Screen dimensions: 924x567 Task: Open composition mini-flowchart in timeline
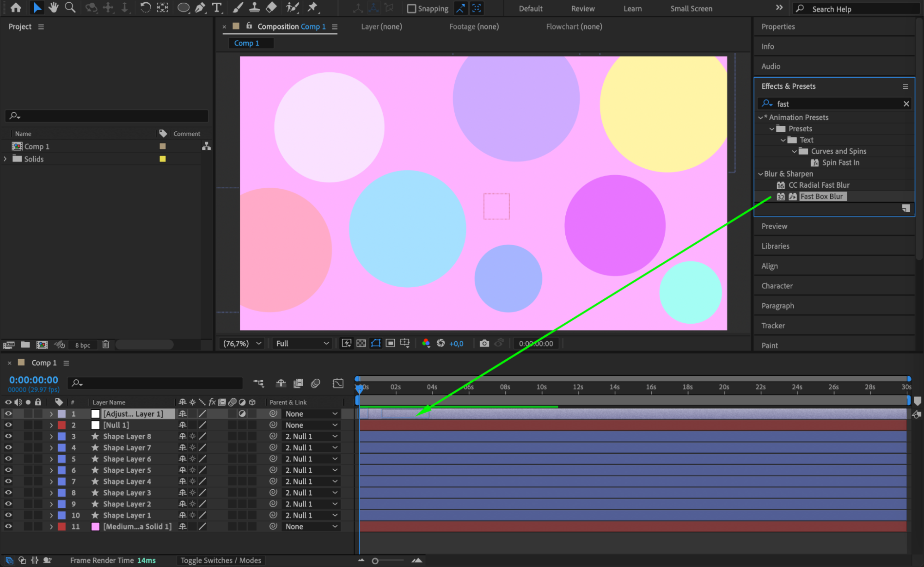tap(258, 383)
